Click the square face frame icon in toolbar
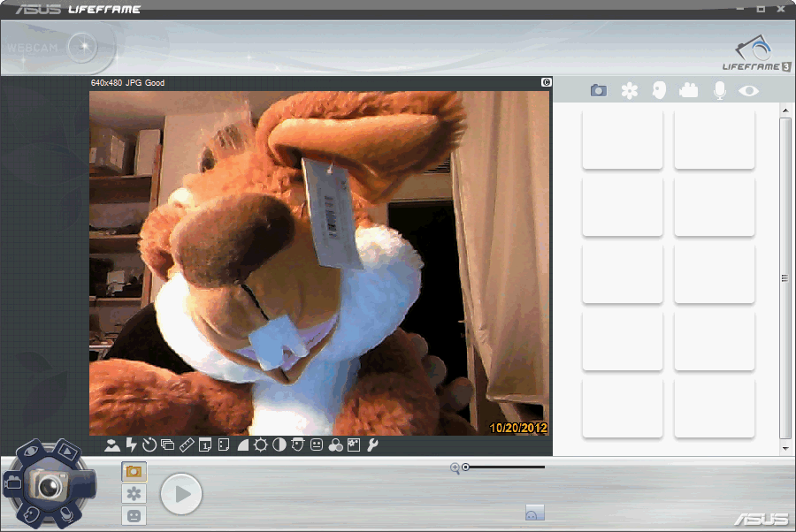 [x=317, y=445]
